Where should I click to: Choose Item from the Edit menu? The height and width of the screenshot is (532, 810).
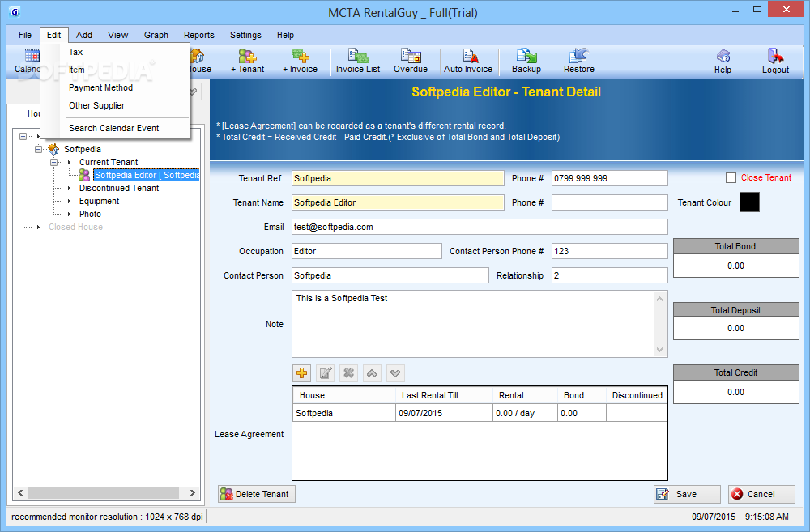[115, 70]
